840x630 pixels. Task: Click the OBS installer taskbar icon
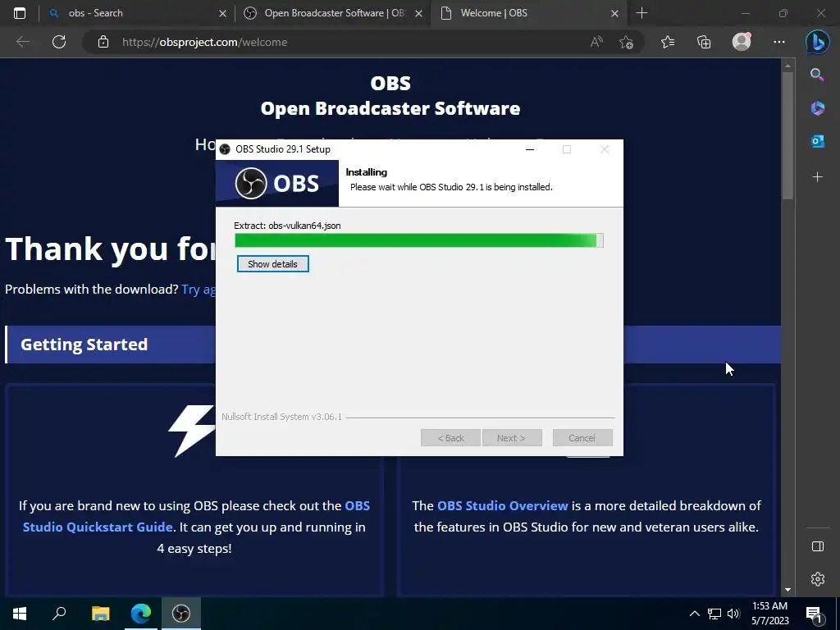(x=181, y=614)
